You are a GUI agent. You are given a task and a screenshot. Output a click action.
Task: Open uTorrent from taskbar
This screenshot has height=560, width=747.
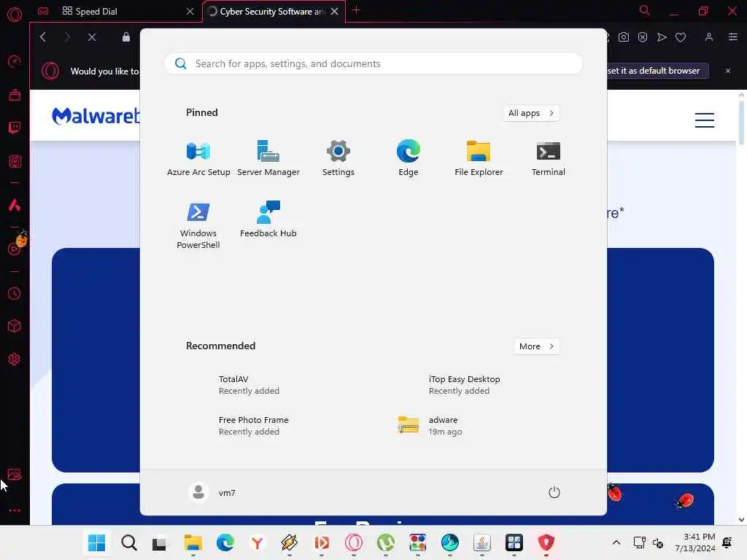pyautogui.click(x=385, y=542)
